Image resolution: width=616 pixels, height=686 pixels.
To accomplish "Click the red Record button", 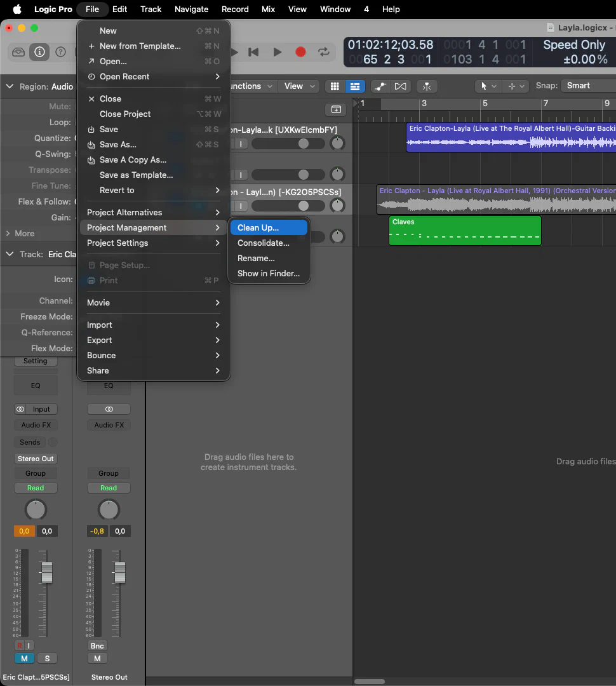I will pyautogui.click(x=300, y=52).
